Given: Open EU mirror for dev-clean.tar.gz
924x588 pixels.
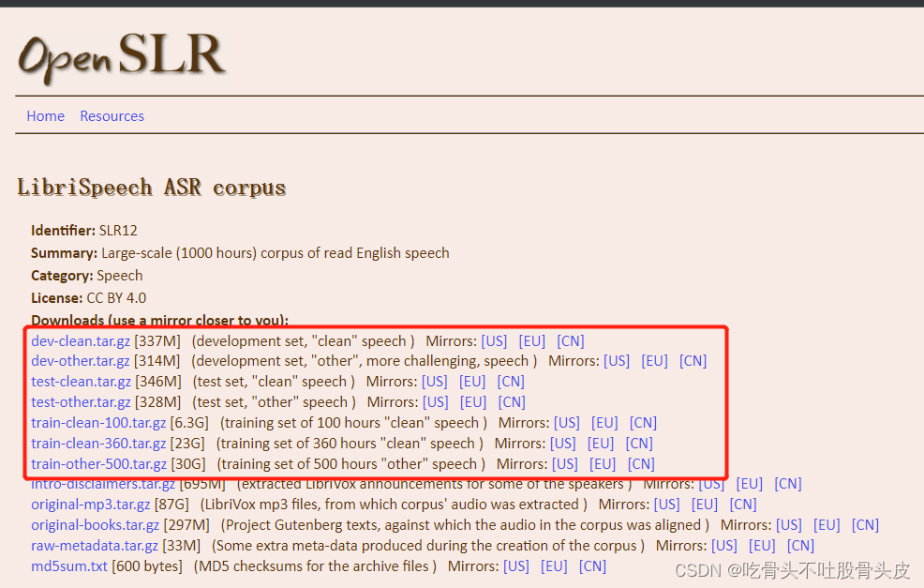Looking at the screenshot, I should (531, 340).
